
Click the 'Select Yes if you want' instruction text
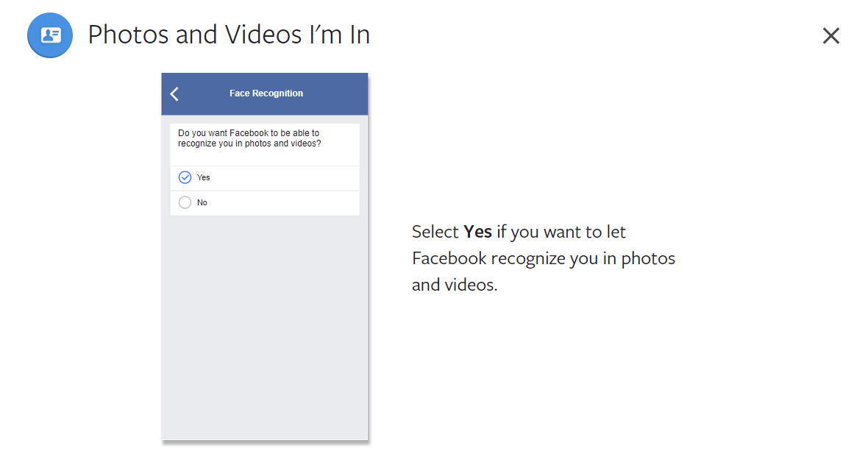[x=543, y=258]
